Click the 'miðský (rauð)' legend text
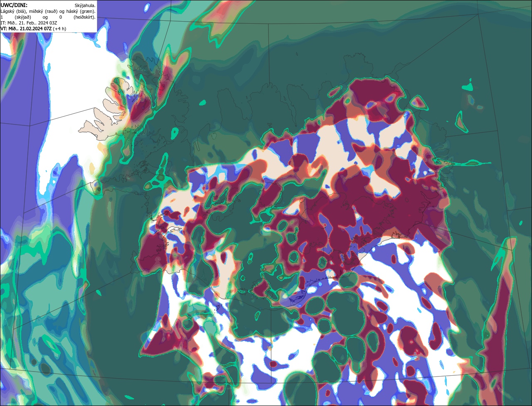The height and width of the screenshot is (406, 532). pos(43,12)
